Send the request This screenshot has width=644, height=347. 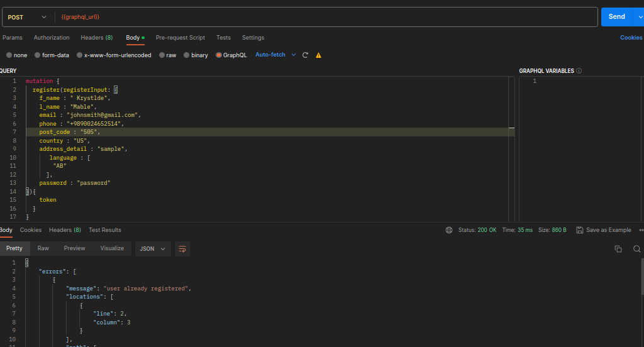tap(617, 17)
